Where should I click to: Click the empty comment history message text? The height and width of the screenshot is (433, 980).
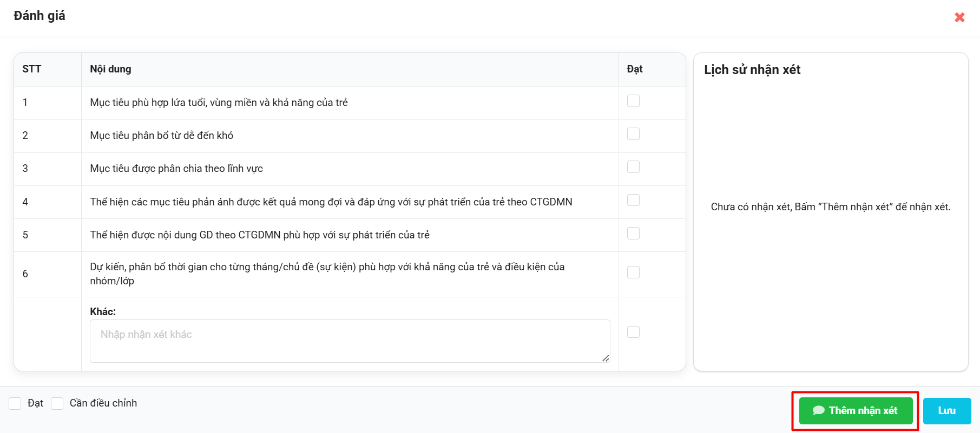[830, 207]
